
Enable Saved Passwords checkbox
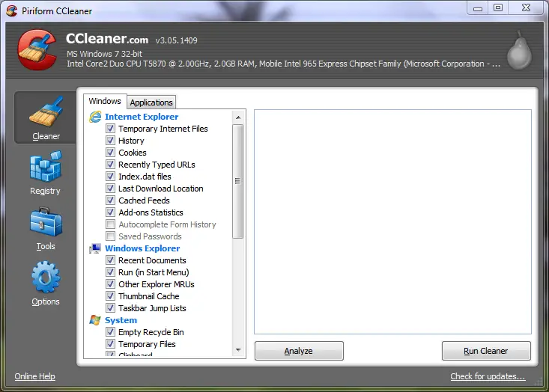click(x=110, y=236)
